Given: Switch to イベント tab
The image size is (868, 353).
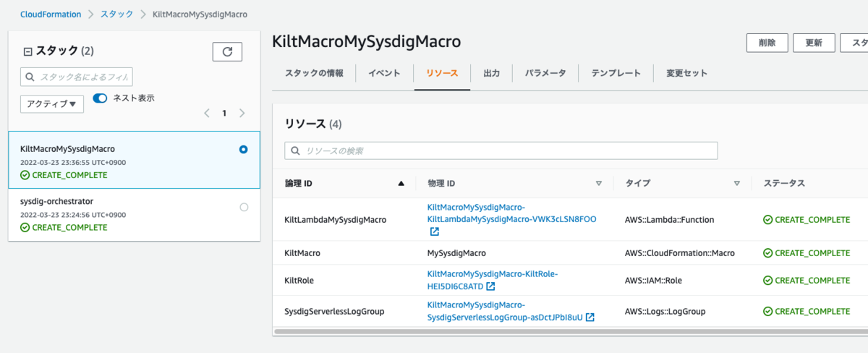Looking at the screenshot, I should tap(384, 73).
